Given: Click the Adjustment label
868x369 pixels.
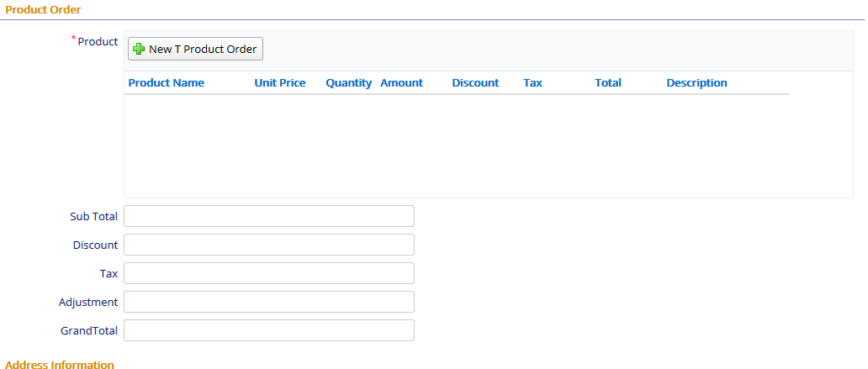Looking at the screenshot, I should (x=88, y=302).
